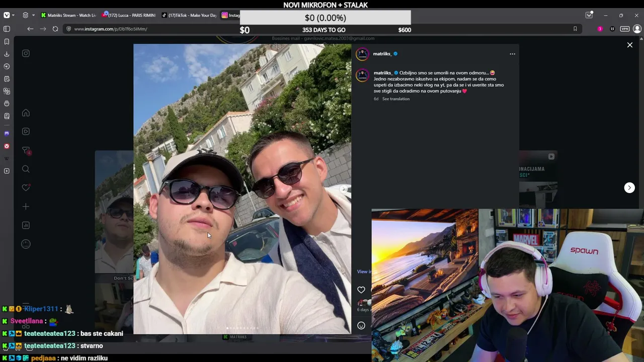This screenshot has height=362, width=644.
Task: Go to Instagram Home
Action: 26,113
